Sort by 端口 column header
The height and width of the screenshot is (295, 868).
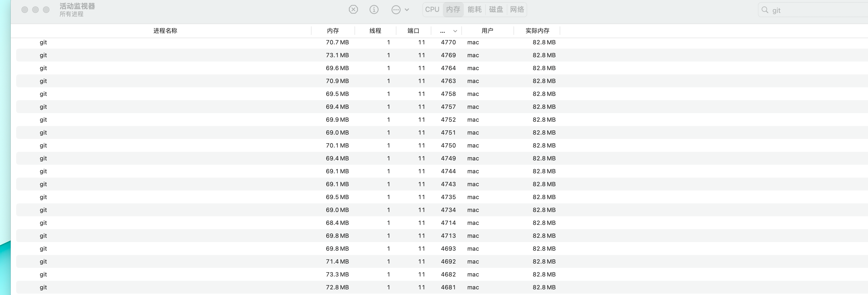click(413, 31)
